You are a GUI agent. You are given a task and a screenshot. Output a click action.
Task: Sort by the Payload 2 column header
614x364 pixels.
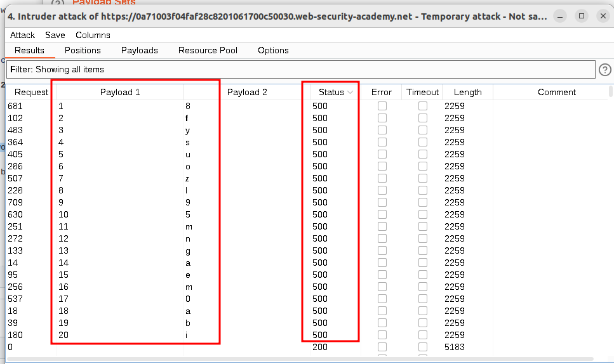[x=247, y=93]
